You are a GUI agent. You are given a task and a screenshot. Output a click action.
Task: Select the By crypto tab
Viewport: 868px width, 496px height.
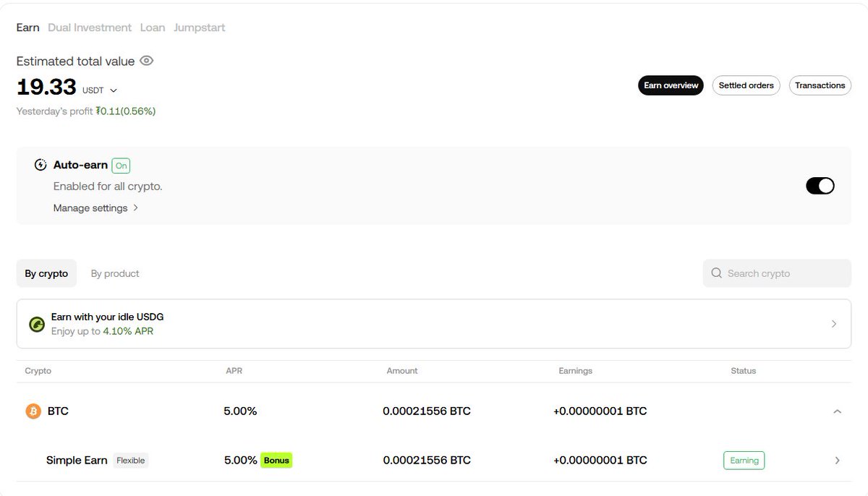(x=46, y=273)
